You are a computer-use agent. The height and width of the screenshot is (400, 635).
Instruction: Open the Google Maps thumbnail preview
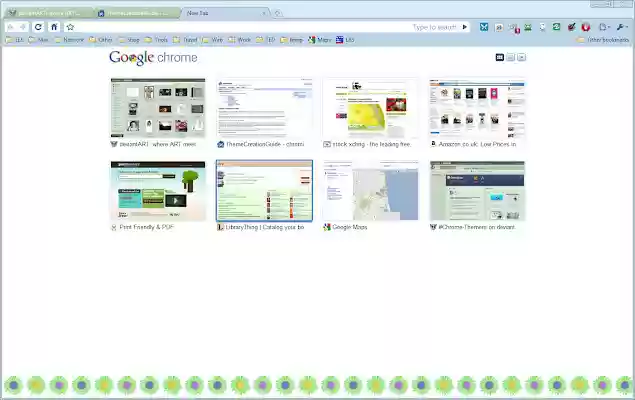(x=371, y=191)
